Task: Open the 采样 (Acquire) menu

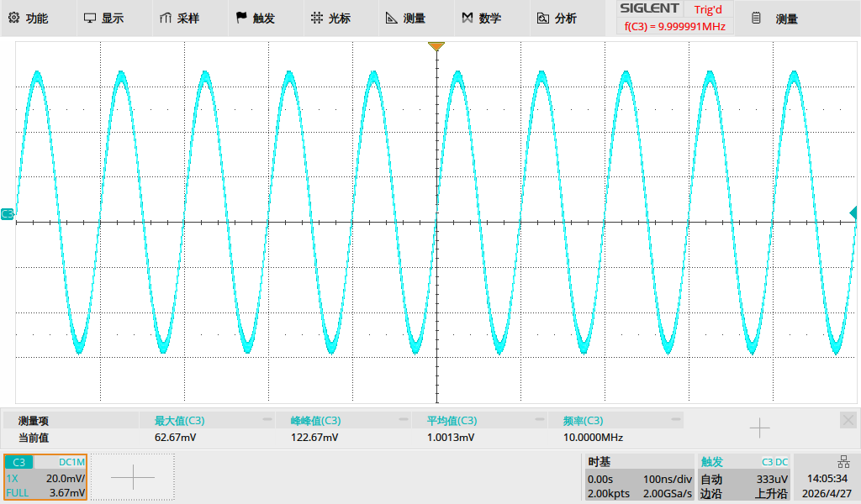Action: [x=179, y=18]
